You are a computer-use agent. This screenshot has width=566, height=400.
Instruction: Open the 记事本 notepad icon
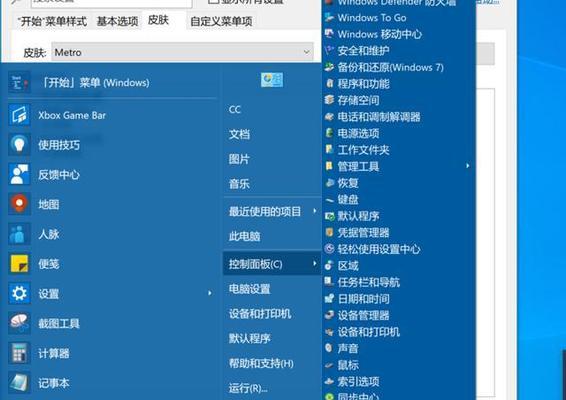19,383
